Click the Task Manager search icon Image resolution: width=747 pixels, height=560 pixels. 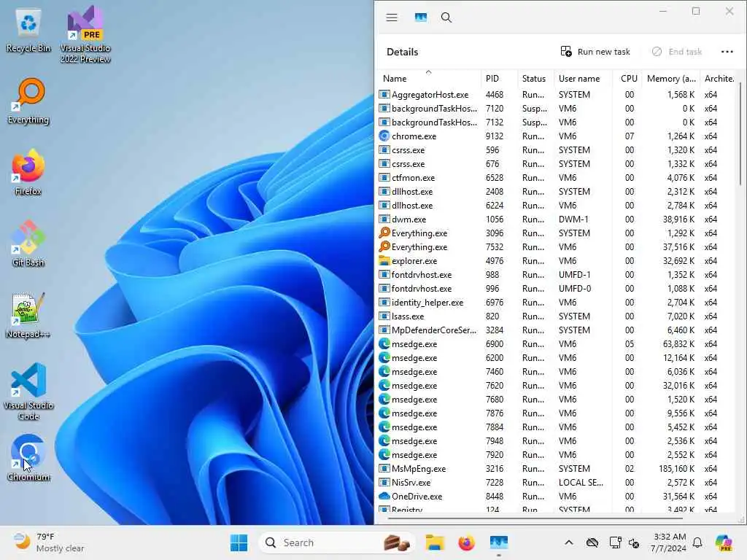click(446, 17)
